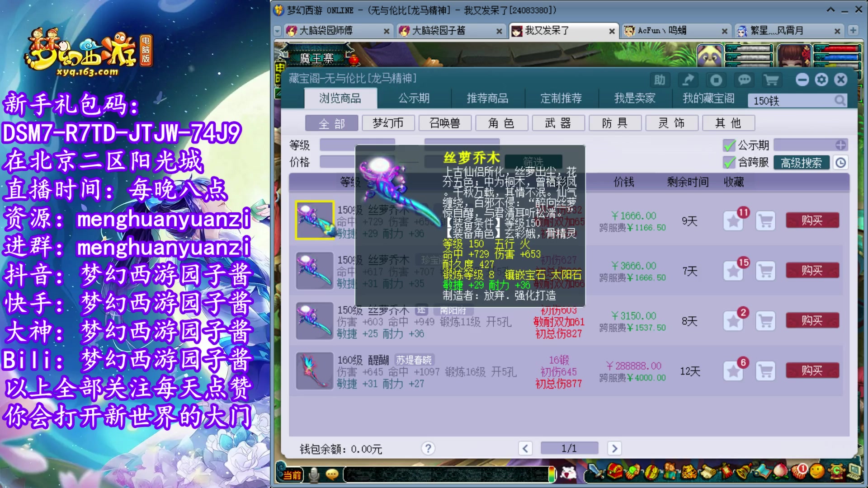Select the 灵饰 category filter
Screen dimensions: 868x488
[x=672, y=123]
